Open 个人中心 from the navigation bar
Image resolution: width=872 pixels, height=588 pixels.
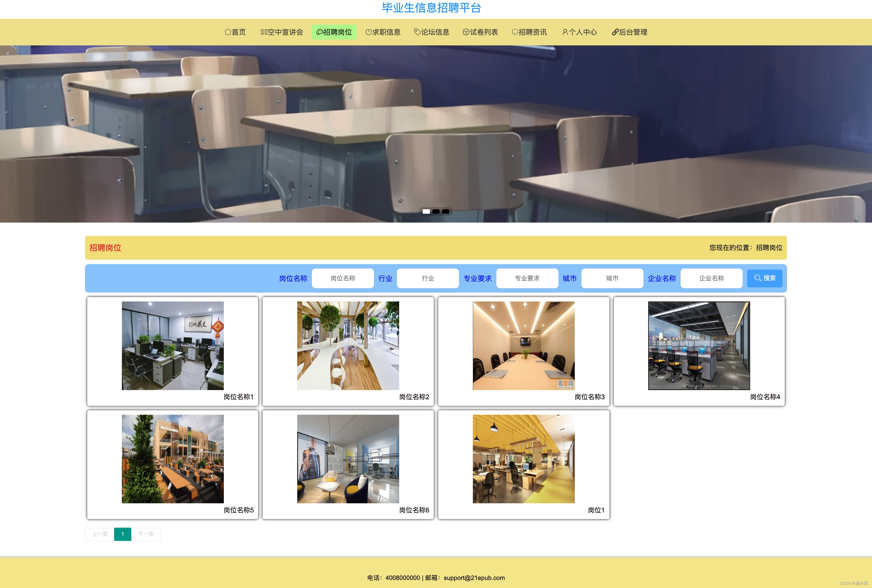[579, 32]
